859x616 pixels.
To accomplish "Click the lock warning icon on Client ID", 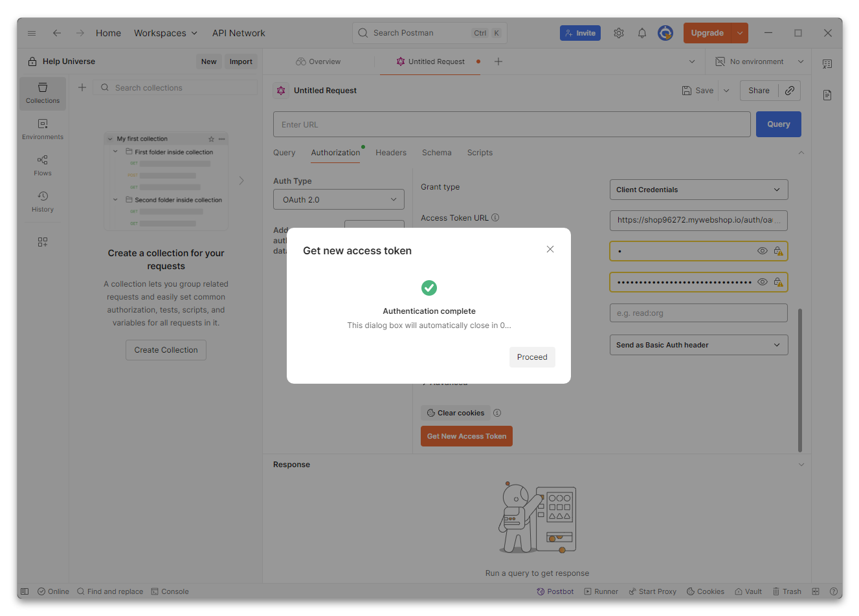I will click(778, 251).
